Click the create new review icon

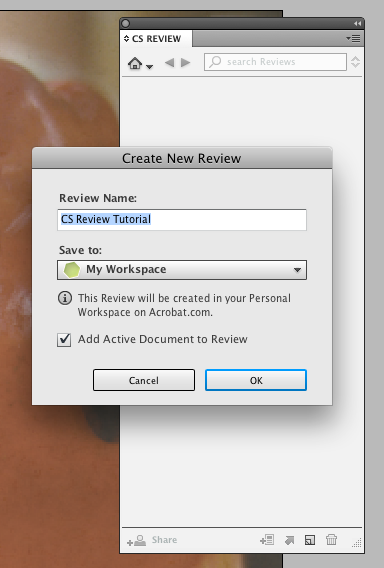[x=310, y=540]
